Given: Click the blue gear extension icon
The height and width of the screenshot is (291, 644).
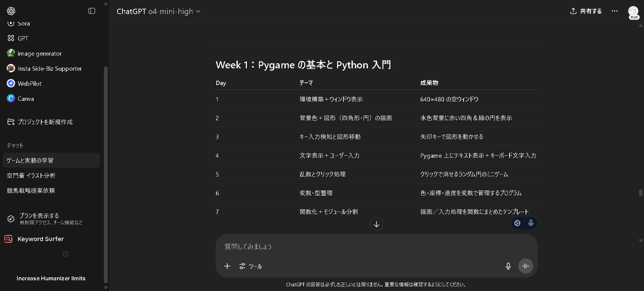Looking at the screenshot, I should coord(517,223).
